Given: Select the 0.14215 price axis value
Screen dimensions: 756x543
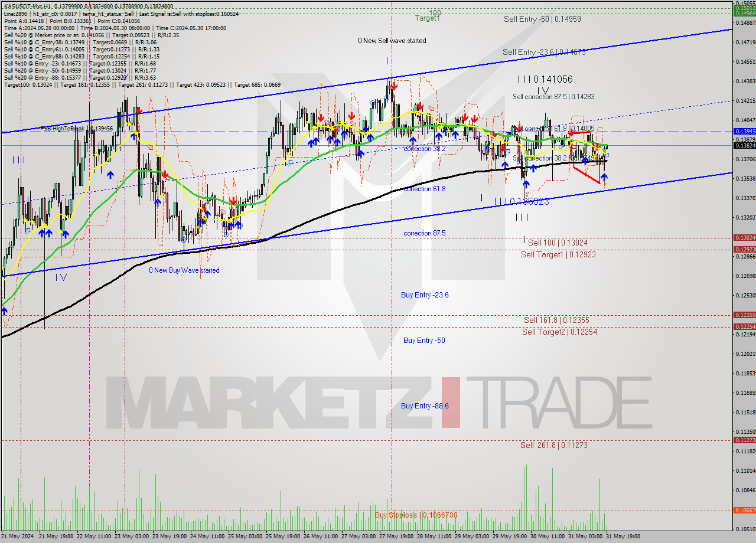Looking at the screenshot, I should point(745,100).
